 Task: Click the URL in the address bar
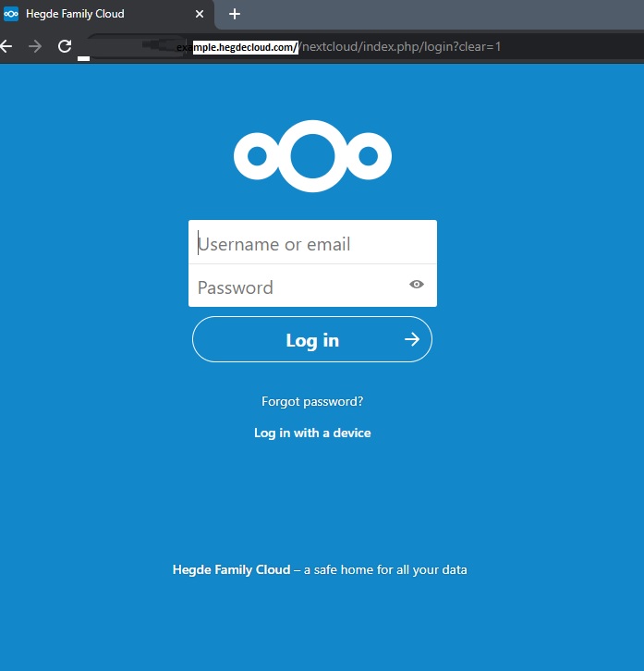pyautogui.click(x=338, y=46)
